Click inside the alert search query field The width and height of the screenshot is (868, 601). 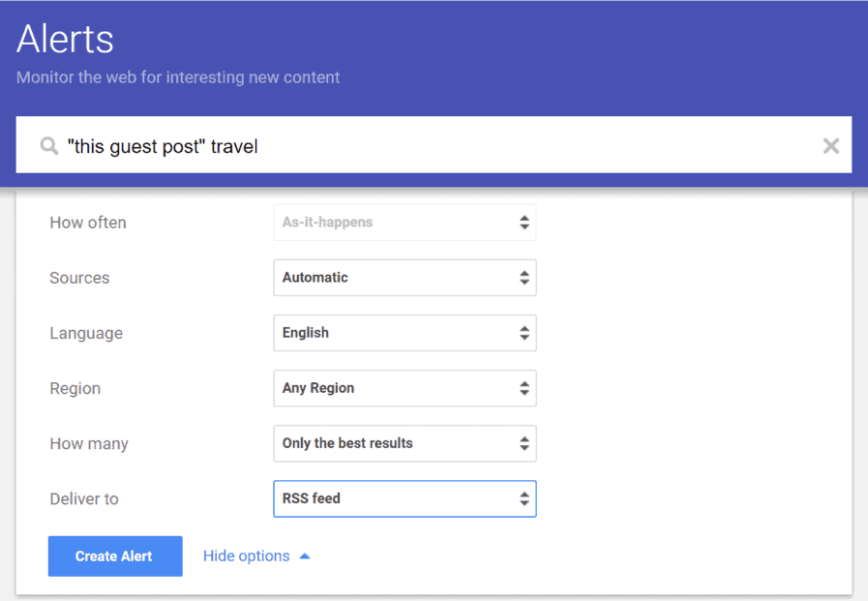click(x=290, y=145)
